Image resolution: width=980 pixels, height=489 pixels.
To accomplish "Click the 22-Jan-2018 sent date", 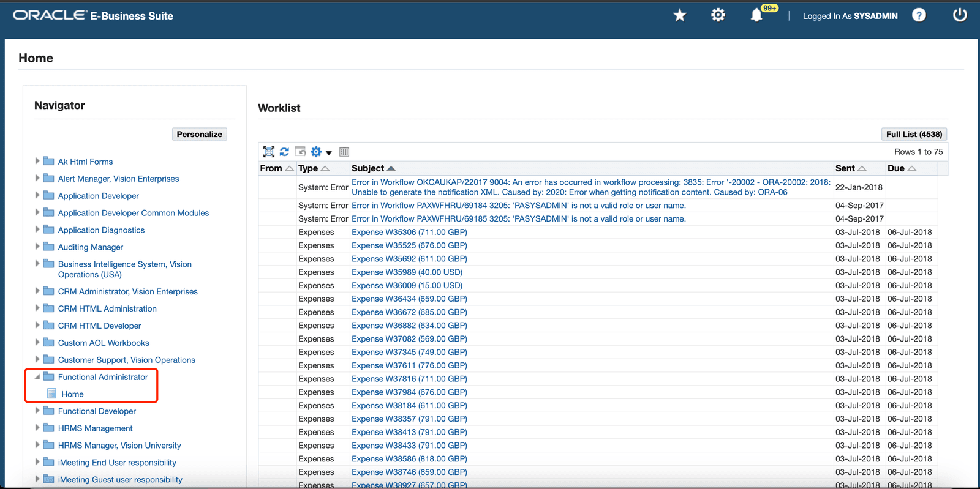I will (859, 187).
